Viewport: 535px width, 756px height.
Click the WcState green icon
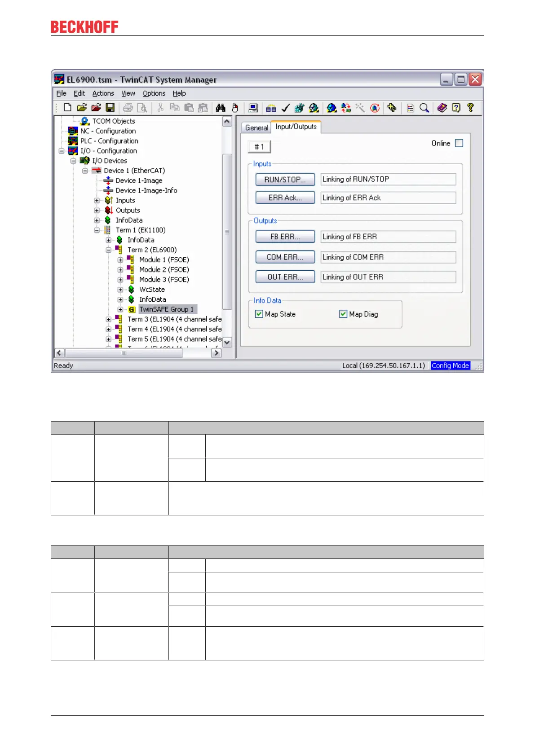[131, 290]
